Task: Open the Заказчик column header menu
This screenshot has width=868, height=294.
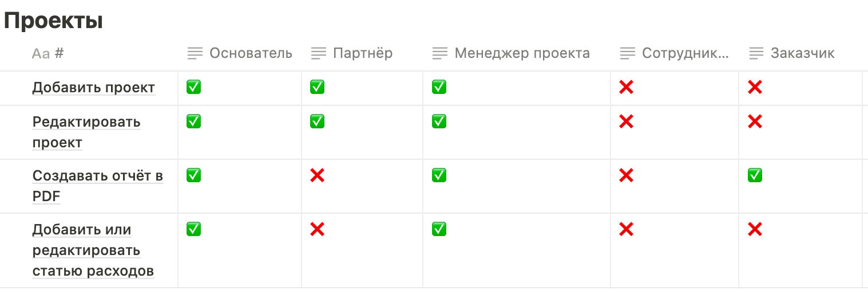Action: coord(802,54)
